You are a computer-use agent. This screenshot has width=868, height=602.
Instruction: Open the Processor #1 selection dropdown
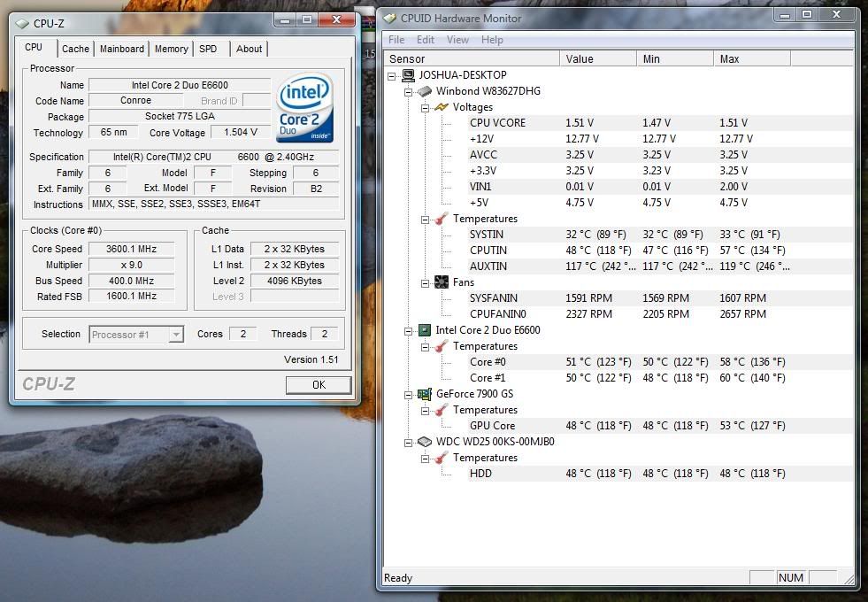click(x=176, y=335)
